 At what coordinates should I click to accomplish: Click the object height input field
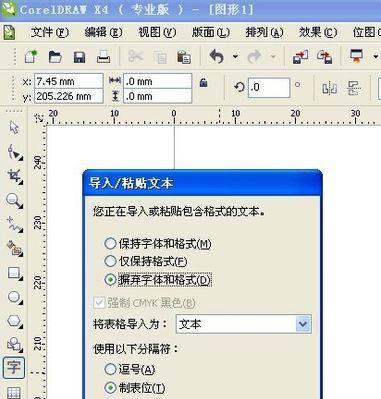tap(158, 96)
